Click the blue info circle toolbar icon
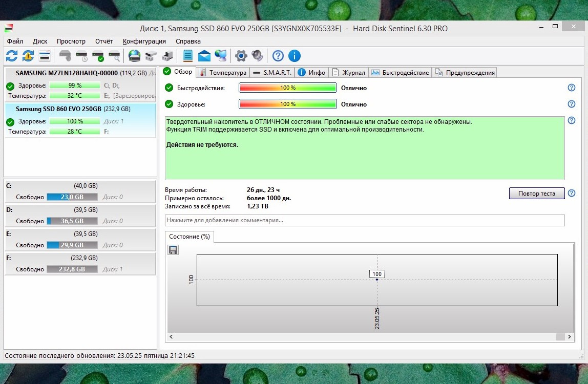The height and width of the screenshot is (384, 588). point(295,56)
